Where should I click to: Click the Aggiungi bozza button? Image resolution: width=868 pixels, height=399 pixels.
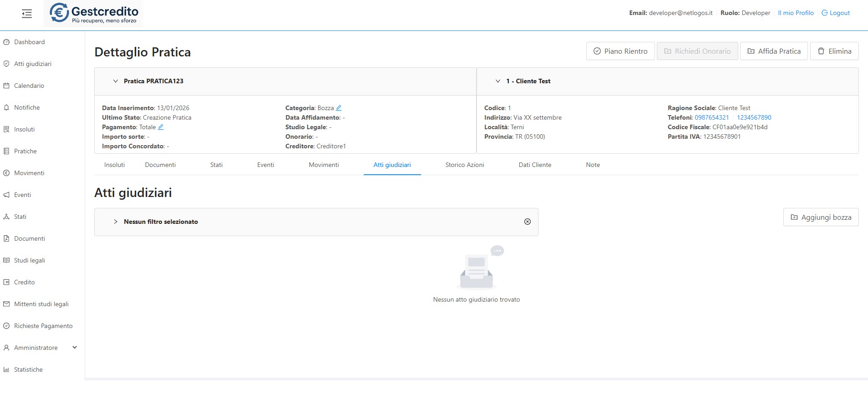click(x=821, y=217)
